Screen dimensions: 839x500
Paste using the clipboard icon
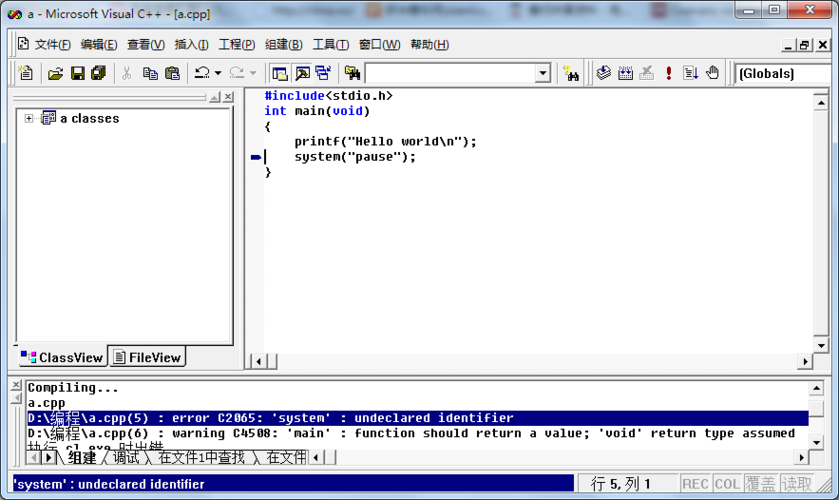pos(172,73)
